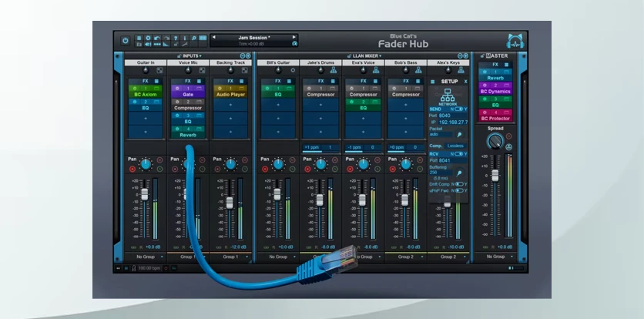The height and width of the screenshot is (319, 644).
Task: Click the metronome icon in bottom bar
Action: tap(134, 268)
